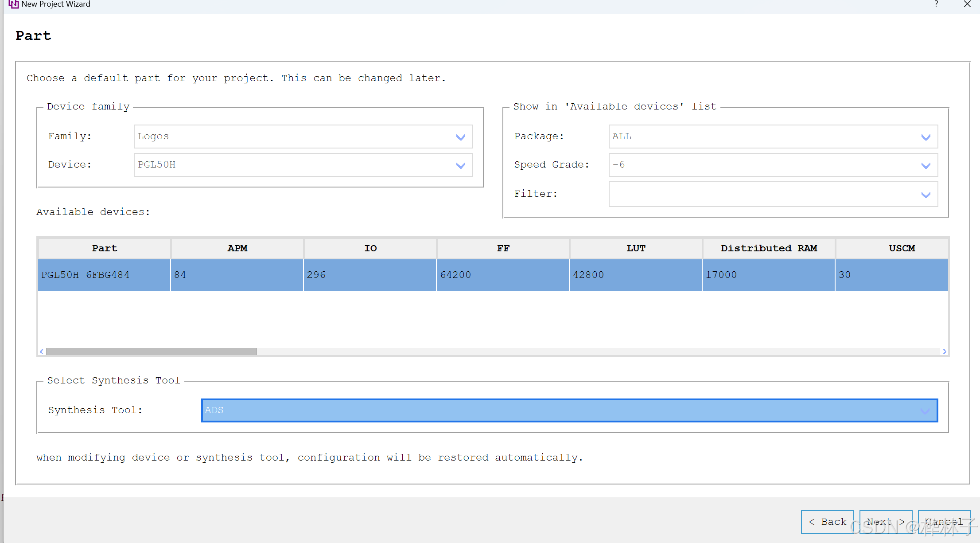Screen dimensions: 980x543
Task: Click the Back button
Action: pyautogui.click(x=827, y=522)
